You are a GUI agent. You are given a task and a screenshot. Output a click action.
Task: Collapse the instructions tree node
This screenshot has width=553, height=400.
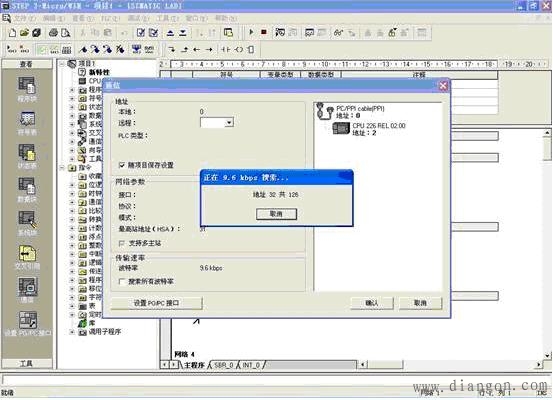(x=62, y=168)
